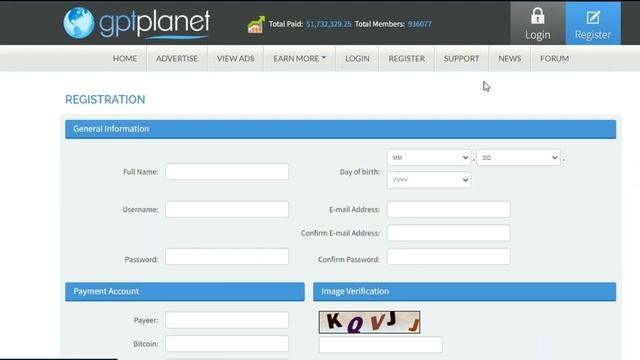Click the Register pencil button
This screenshot has width=640, height=360.
pyautogui.click(x=593, y=23)
